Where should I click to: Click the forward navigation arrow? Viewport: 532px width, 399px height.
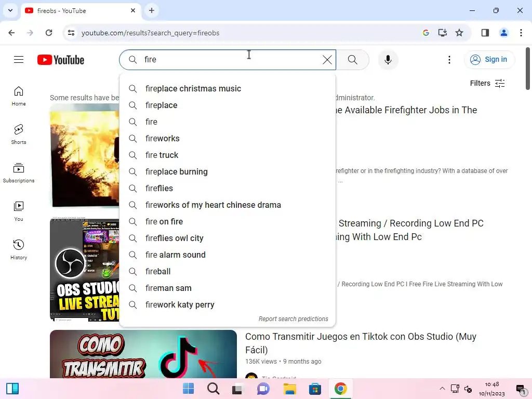click(30, 33)
